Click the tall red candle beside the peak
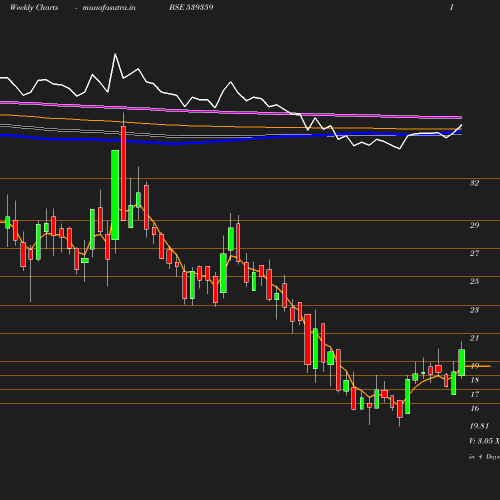This screenshot has width=500, height=500. click(123, 173)
